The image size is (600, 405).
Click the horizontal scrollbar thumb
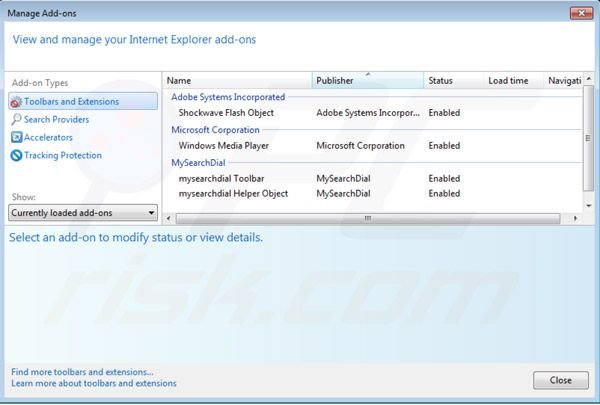[368, 219]
